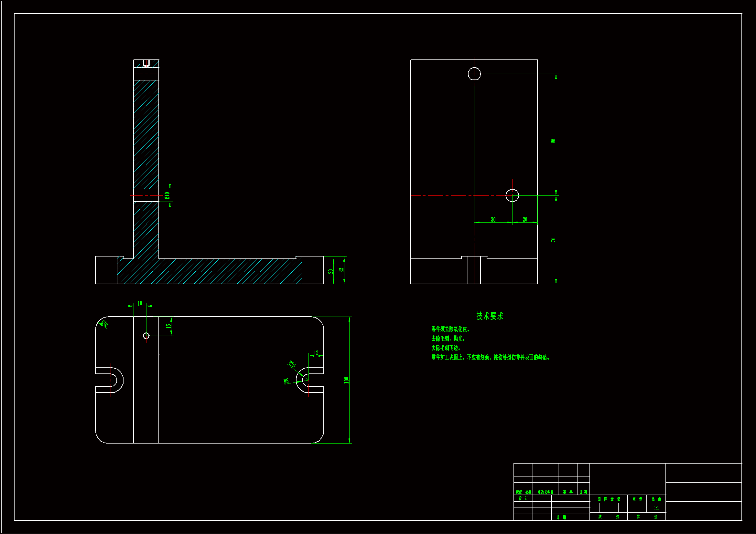The image size is (756, 534).
Task: Click the 22 dimension text at the base
Action: click(341, 270)
